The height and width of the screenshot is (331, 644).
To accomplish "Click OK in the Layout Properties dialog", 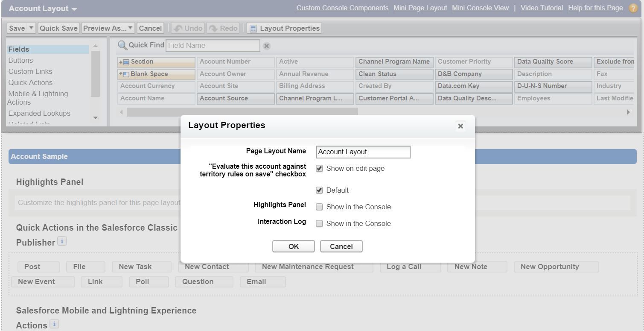I will tap(294, 246).
